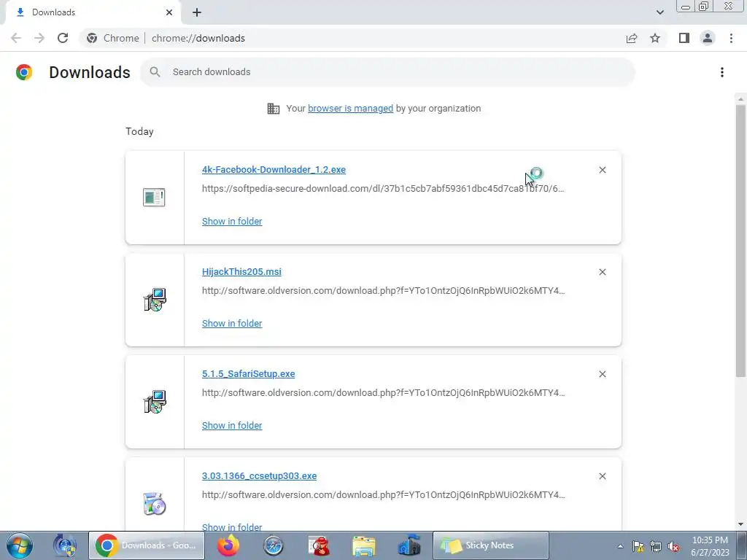Open Chrome's three-dot main menu
The image size is (747, 560).
[x=731, y=38]
